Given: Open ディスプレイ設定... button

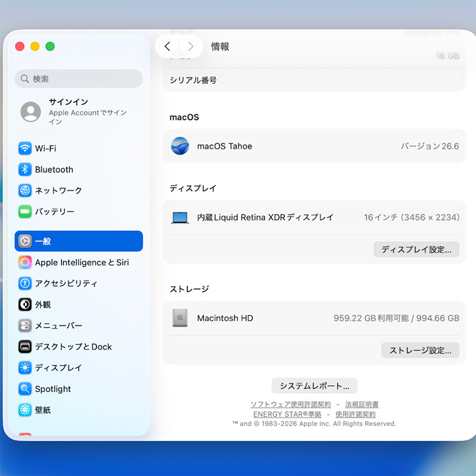Looking at the screenshot, I should coord(416,250).
